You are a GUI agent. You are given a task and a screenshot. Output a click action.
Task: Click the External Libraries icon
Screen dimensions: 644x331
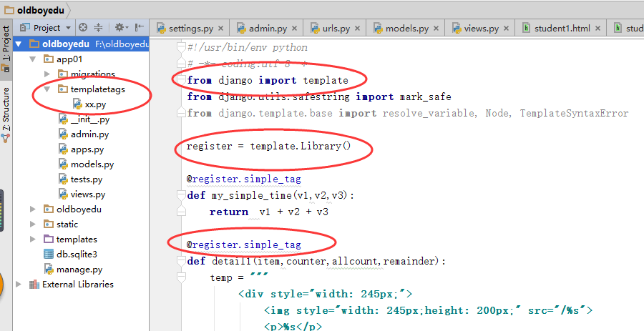click(34, 285)
